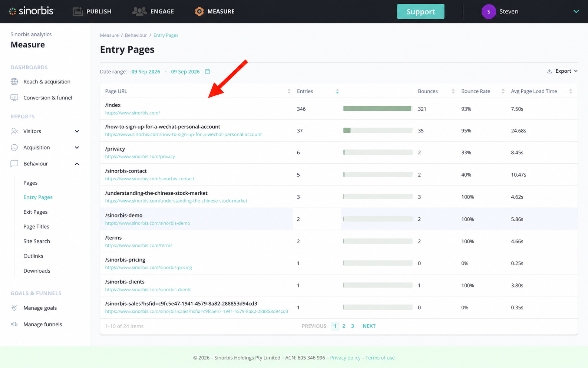Open the sinorbis.com/privacy URL link
This screenshot has height=368, width=588.
140,157
